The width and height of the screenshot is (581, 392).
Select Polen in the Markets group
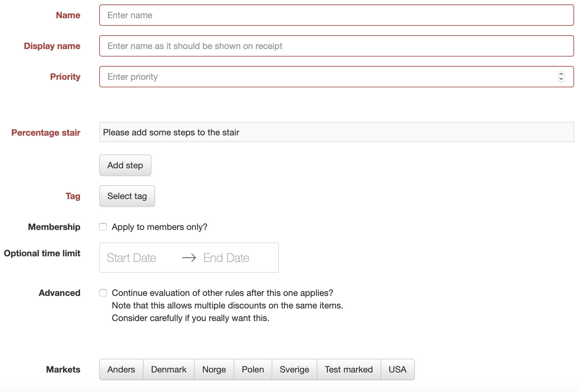253,369
